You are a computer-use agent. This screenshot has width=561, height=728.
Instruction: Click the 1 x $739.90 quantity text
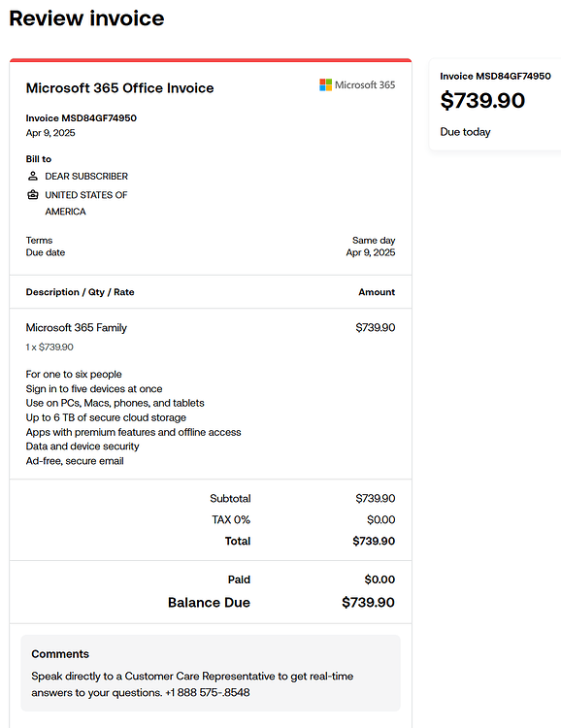49,347
